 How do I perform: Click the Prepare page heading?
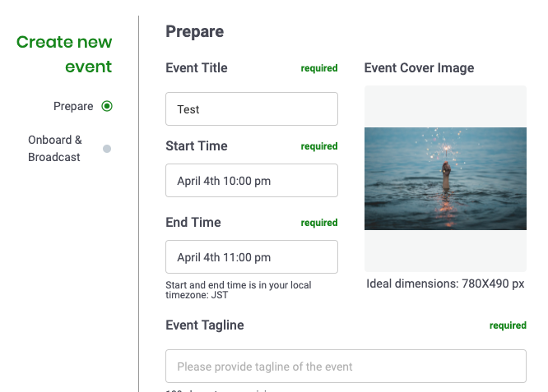click(x=195, y=31)
